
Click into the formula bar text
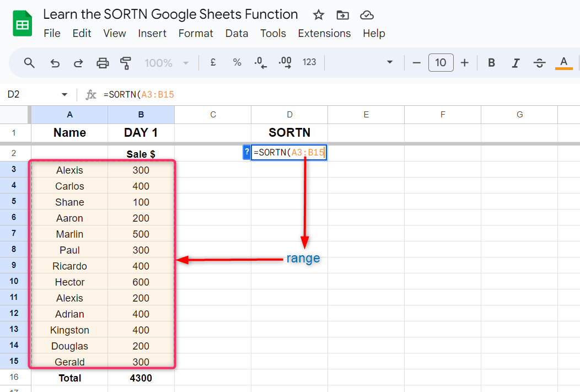click(x=139, y=95)
